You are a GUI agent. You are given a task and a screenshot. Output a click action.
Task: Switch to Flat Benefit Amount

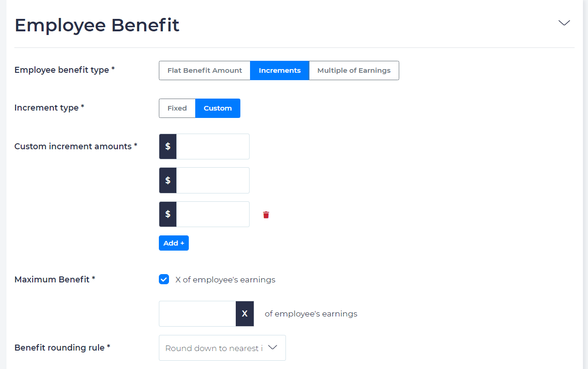204,70
